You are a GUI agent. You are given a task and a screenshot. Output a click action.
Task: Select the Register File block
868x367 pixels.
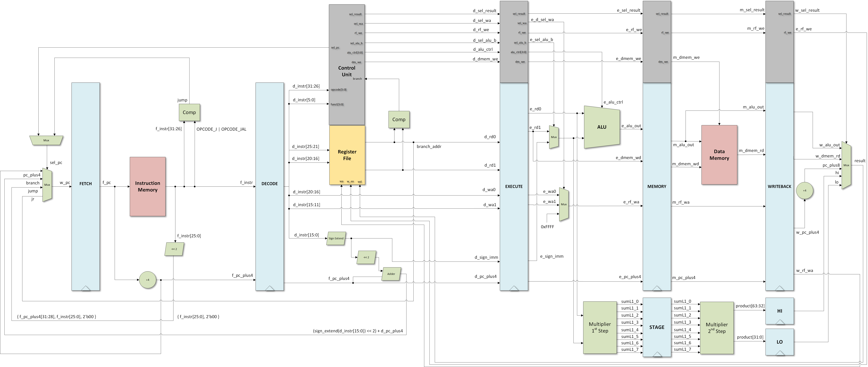click(347, 155)
